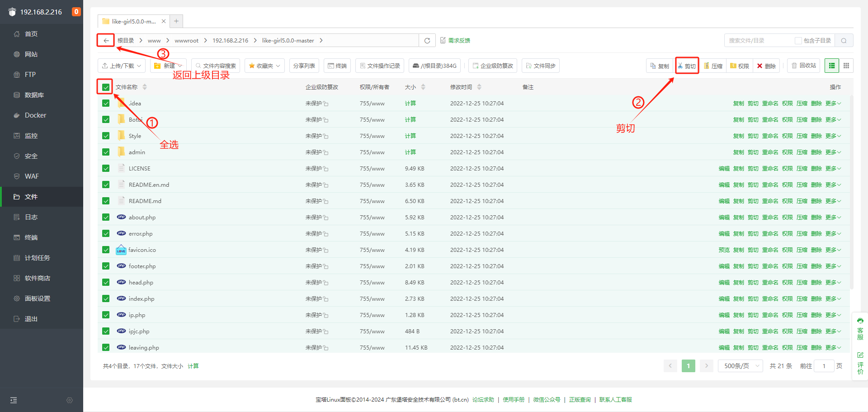Go back to the parent directory
The width and height of the screenshot is (868, 412).
(x=106, y=40)
